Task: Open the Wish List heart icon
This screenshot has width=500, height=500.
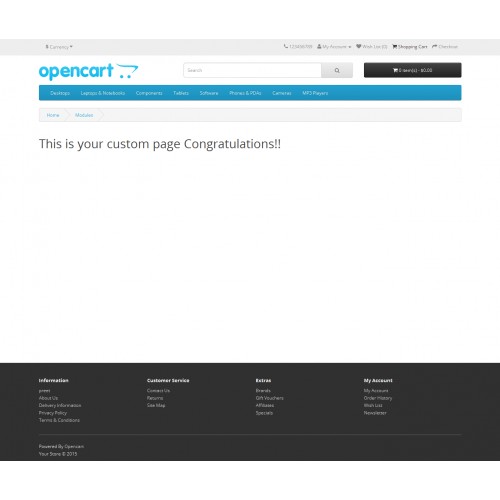Action: point(359,46)
